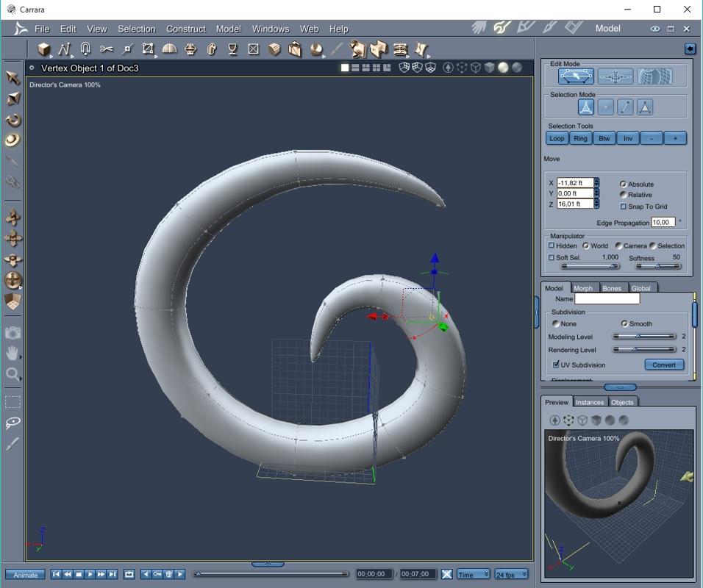Switch to edge selection mode icon

[625, 107]
